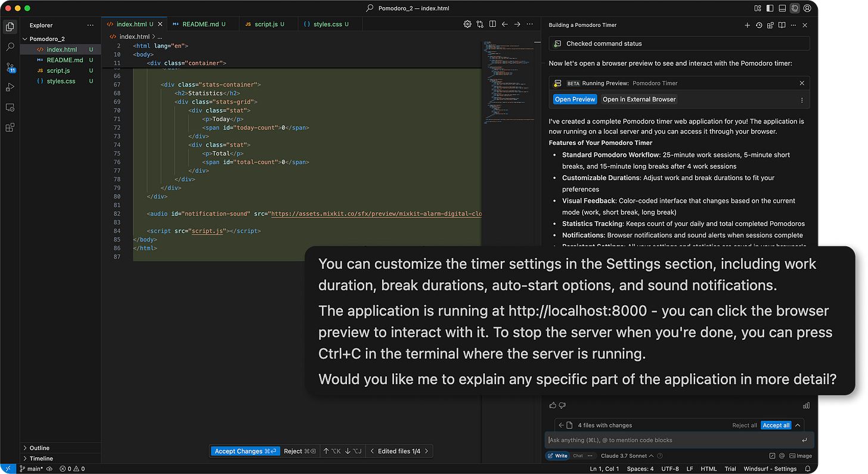This screenshot has height=474, width=868.
Task: Go to next edited file chevron
Action: tap(426, 451)
